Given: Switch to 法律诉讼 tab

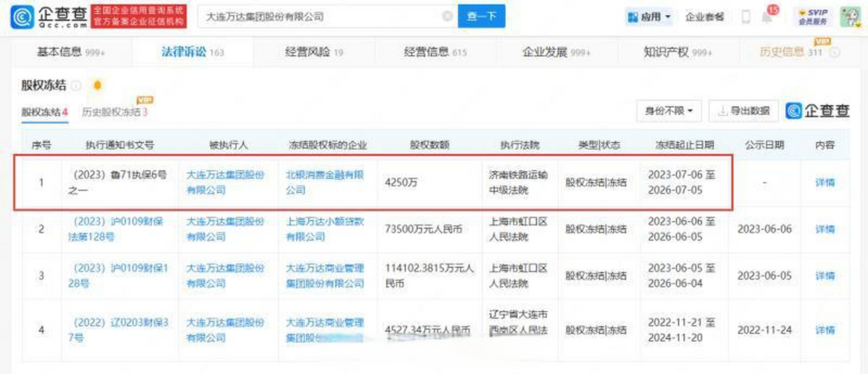Looking at the screenshot, I should tap(192, 52).
